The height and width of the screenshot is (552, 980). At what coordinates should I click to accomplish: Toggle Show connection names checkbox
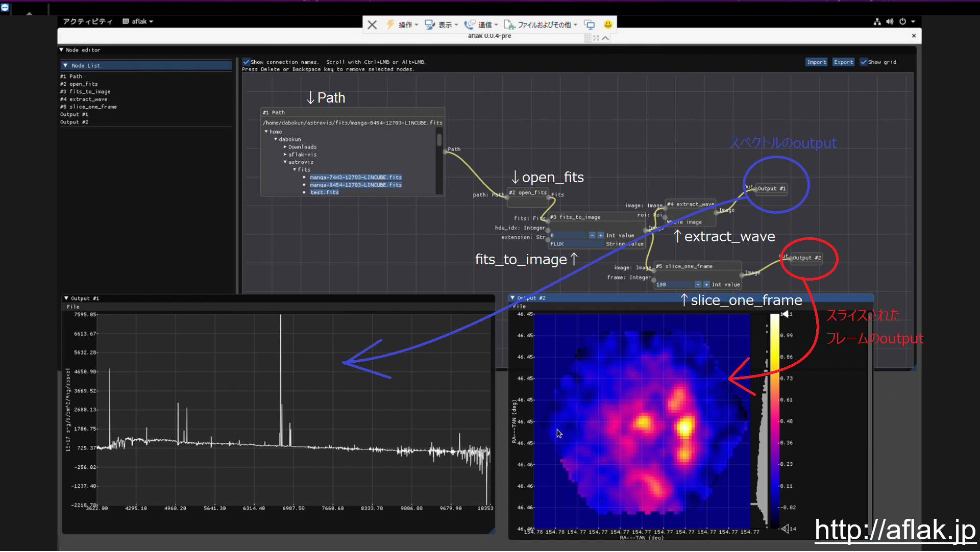click(247, 62)
